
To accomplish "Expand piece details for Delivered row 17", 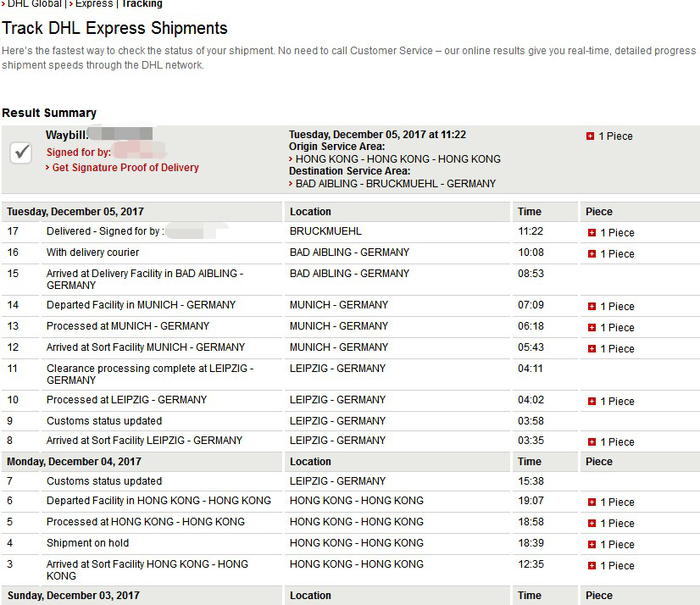I will [x=592, y=233].
